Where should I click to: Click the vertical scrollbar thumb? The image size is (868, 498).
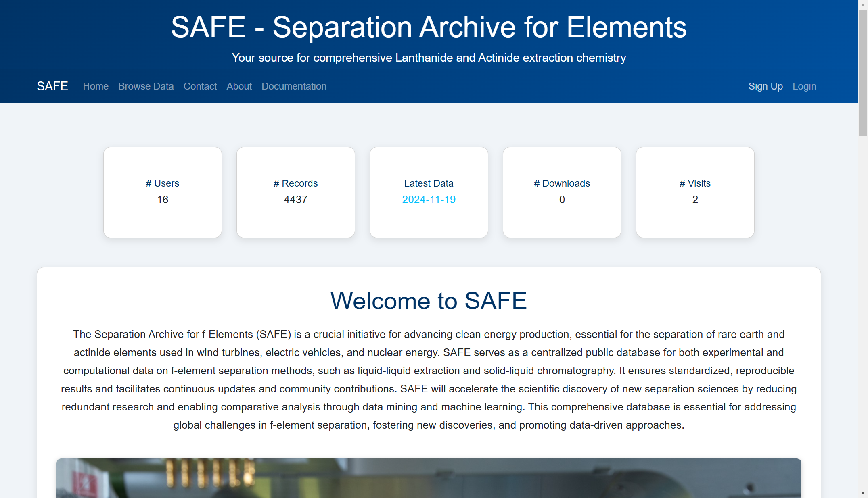coord(863,73)
